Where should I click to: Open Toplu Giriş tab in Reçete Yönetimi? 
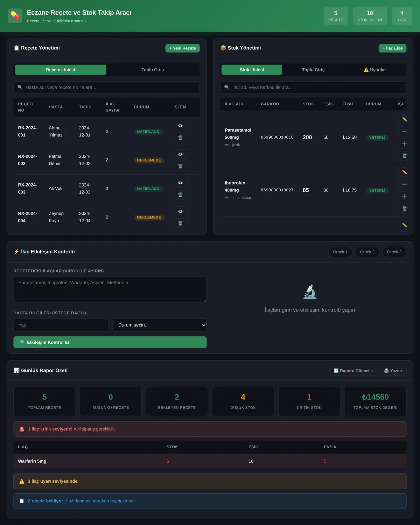[x=153, y=70]
